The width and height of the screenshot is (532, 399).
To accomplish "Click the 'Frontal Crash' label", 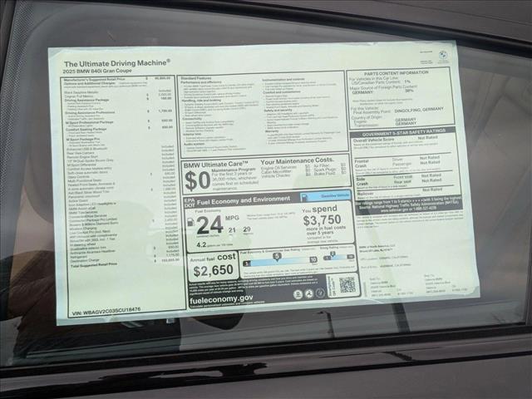I will click(362, 164).
